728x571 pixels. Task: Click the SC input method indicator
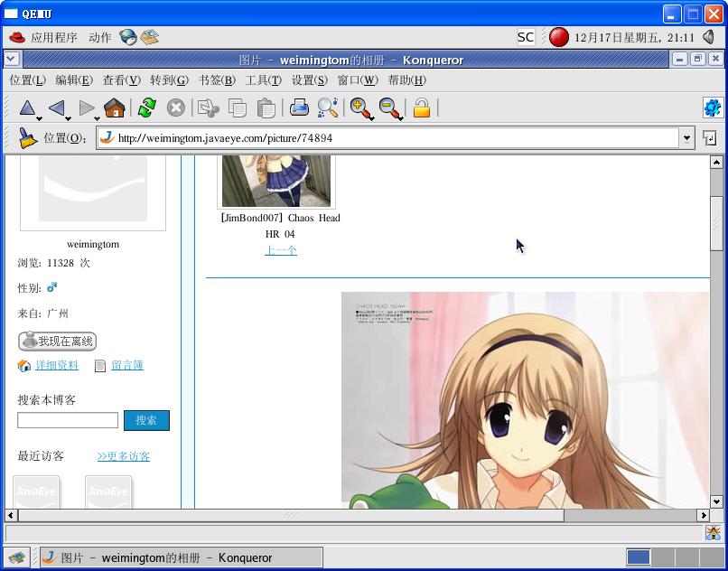pyautogui.click(x=526, y=37)
